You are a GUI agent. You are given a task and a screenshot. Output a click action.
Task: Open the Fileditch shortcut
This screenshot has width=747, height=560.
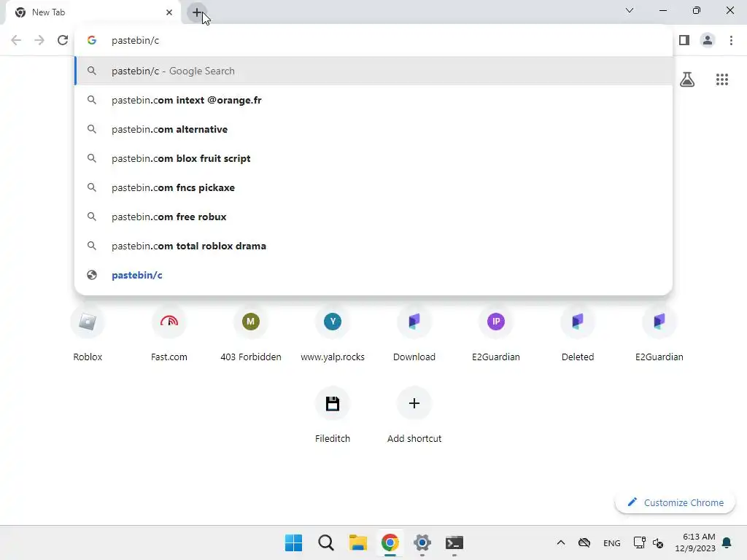pos(333,415)
